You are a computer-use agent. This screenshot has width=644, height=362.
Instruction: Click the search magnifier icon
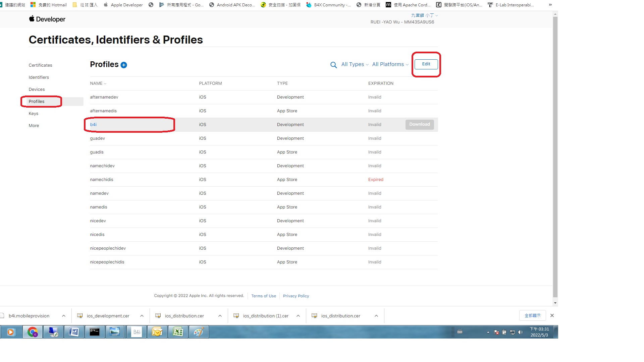(x=333, y=65)
